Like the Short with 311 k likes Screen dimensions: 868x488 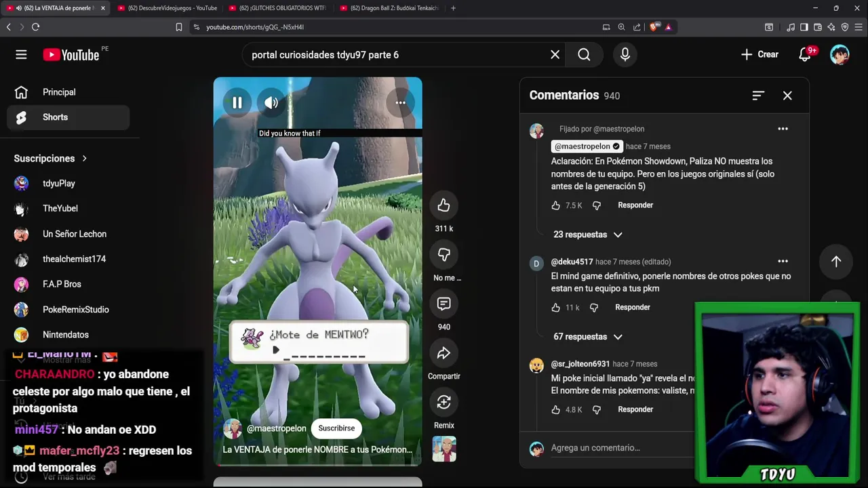pos(443,205)
